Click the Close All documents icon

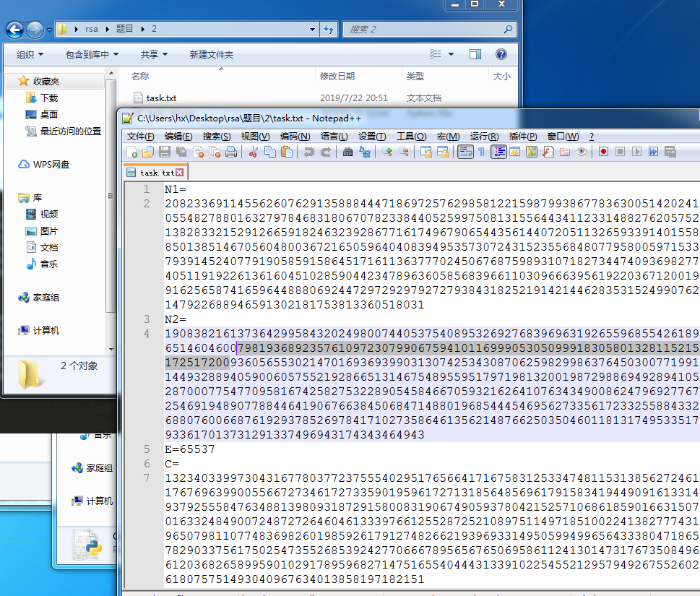click(x=215, y=152)
